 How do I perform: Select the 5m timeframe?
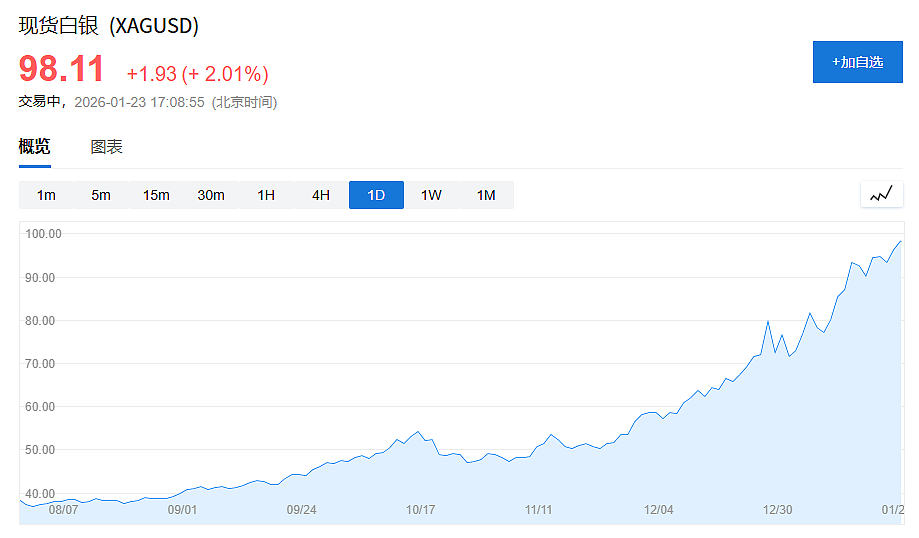tap(101, 195)
